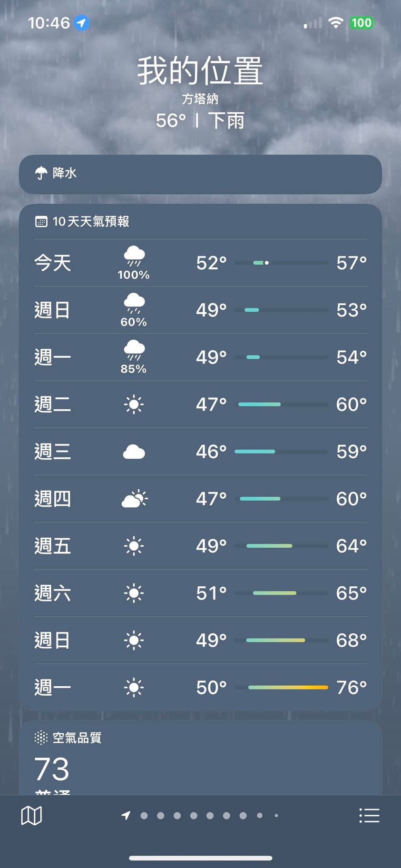The width and height of the screenshot is (401, 868).
Task: Expand the 降水 precipitation card
Action: pos(200,174)
